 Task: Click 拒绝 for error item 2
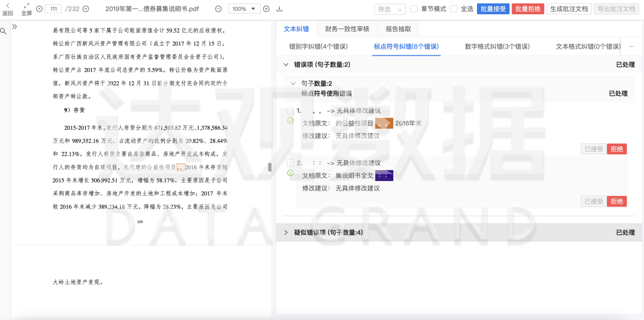tap(617, 201)
